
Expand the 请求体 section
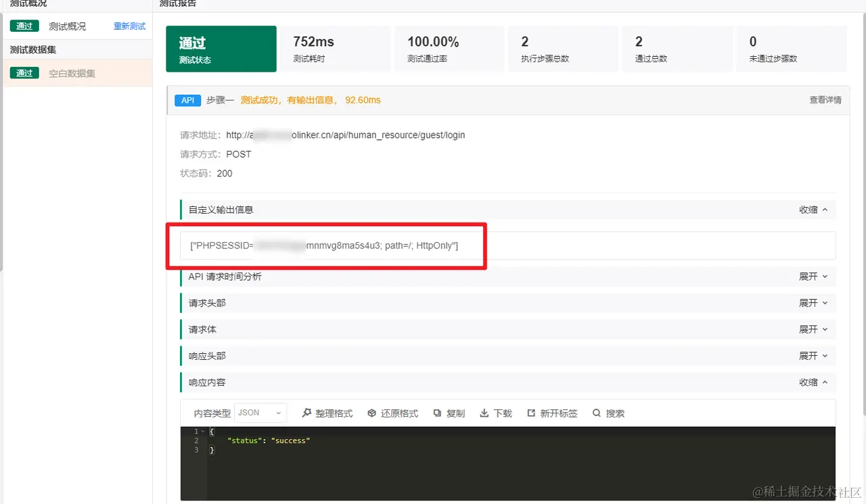pyautogui.click(x=813, y=329)
